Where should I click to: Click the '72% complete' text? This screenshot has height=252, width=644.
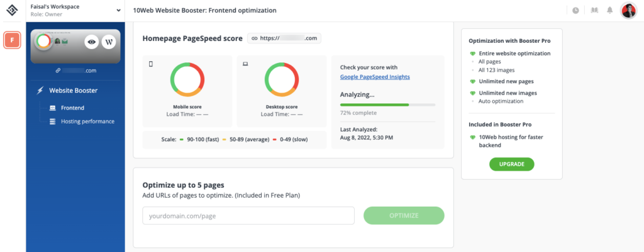pos(358,112)
